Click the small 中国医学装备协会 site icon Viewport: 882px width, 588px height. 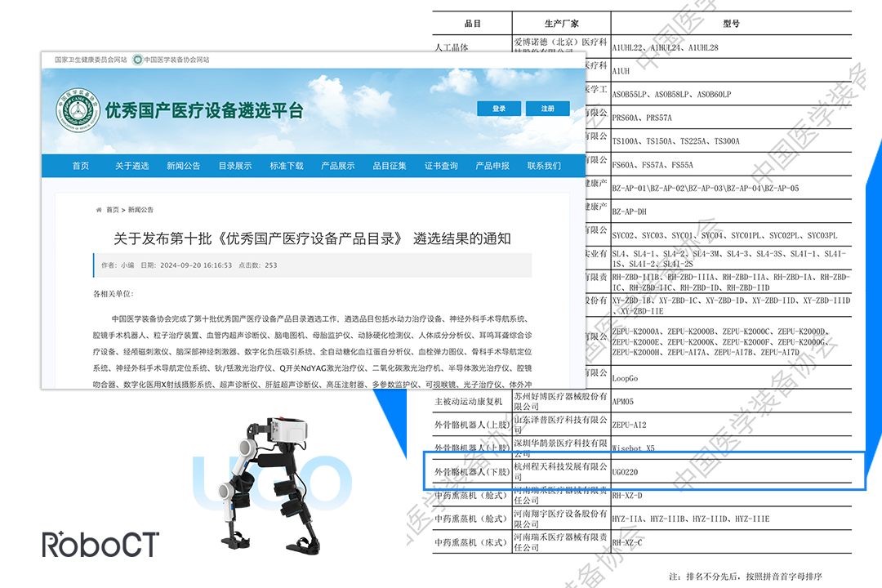137,60
